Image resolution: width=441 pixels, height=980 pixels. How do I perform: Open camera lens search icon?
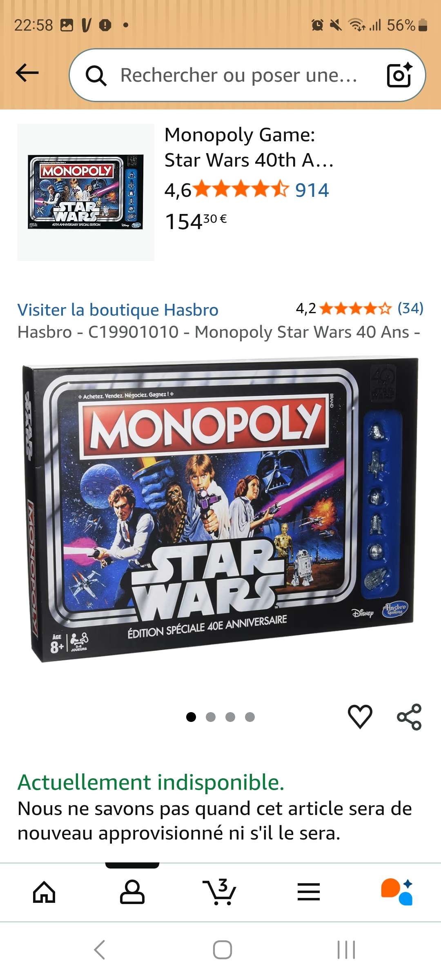click(x=399, y=75)
